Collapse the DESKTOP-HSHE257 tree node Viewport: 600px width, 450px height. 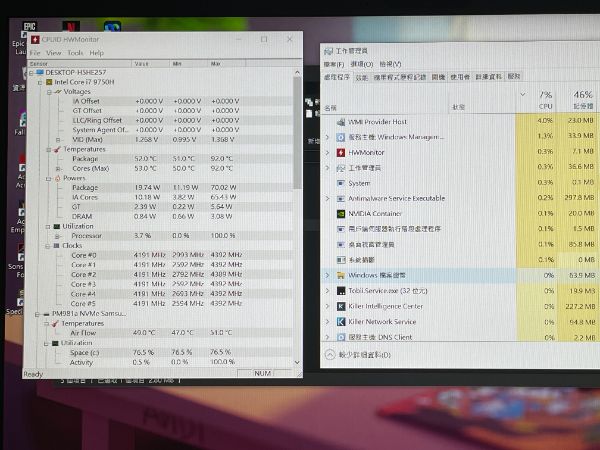pos(31,73)
